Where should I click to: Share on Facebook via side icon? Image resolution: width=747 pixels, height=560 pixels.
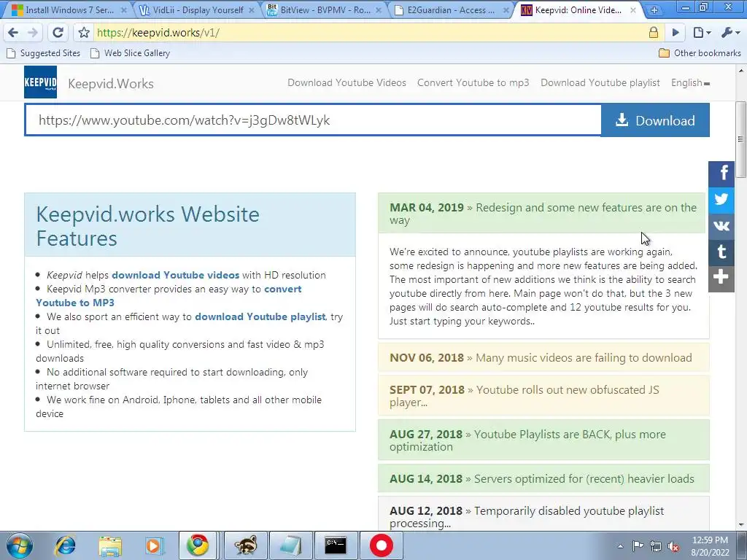tap(721, 174)
